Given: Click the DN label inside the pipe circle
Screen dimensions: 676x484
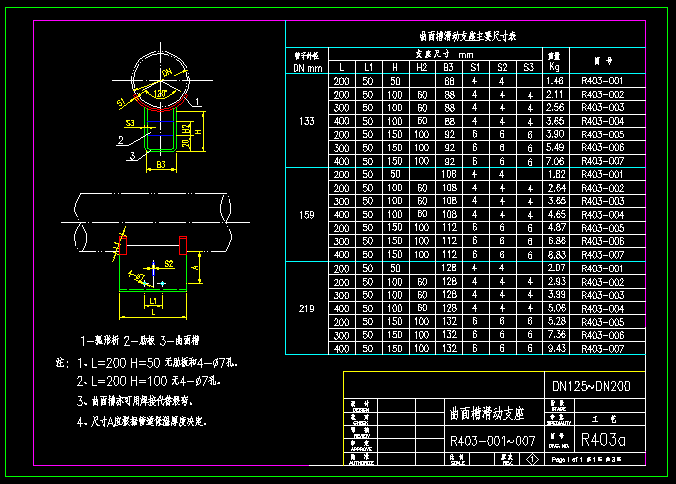Looking at the screenshot, I should click(x=167, y=72).
